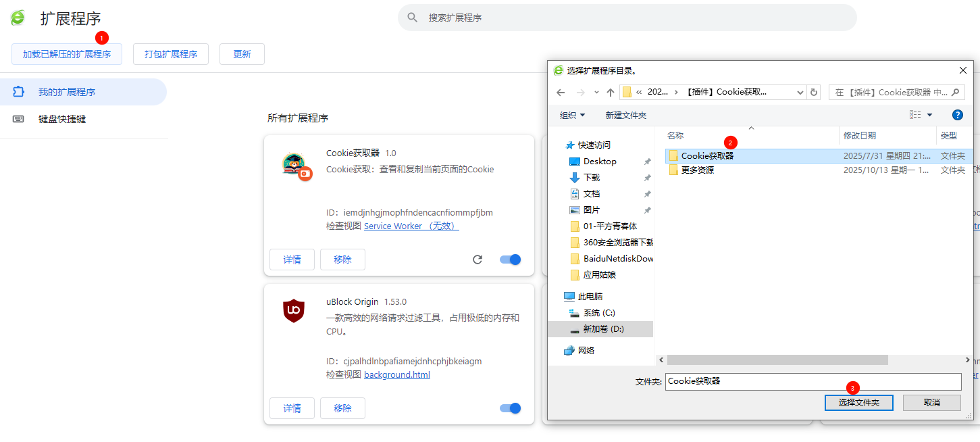Click the up-directory arrow in folder dialog
980x442 pixels.
point(611,93)
